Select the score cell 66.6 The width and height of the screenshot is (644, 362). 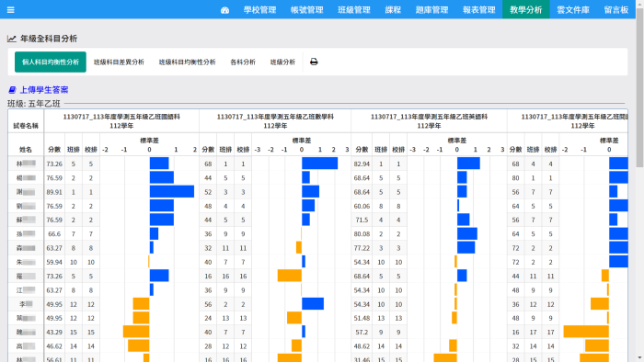click(54, 234)
